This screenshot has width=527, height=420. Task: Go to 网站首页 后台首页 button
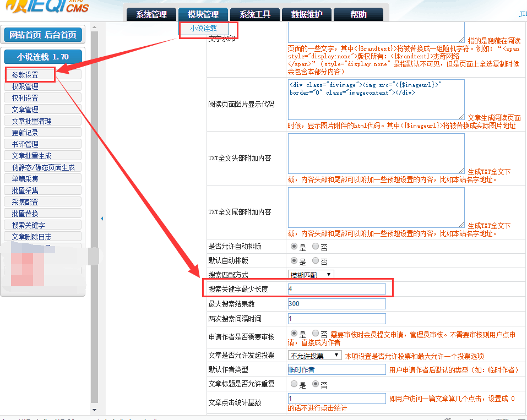point(43,35)
